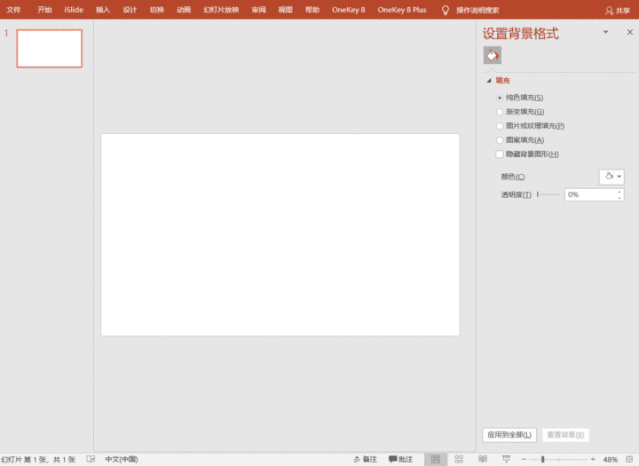The image size is (639, 466).
Task: Open the 视图 ribbon tab
Action: [285, 10]
